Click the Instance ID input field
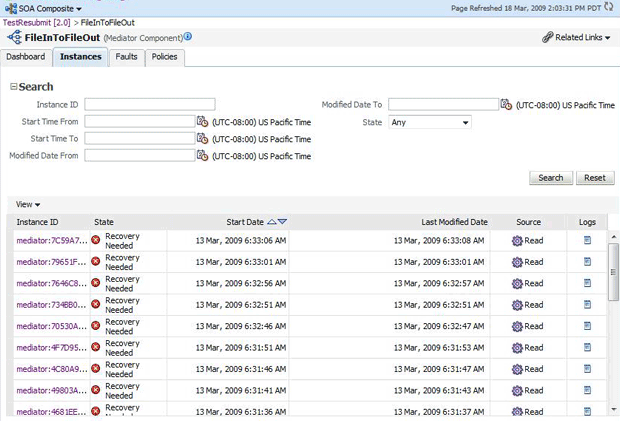The width and height of the screenshot is (620, 421). 150,104
